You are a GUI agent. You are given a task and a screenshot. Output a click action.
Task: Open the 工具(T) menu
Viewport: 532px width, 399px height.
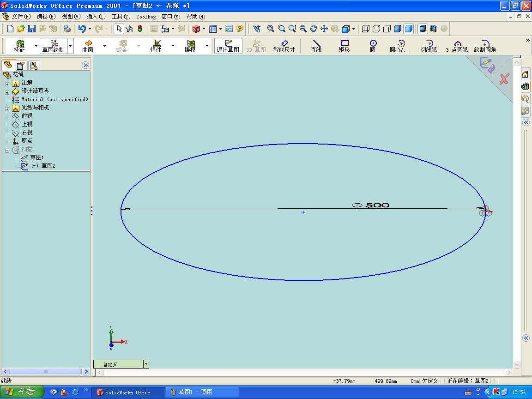[x=121, y=17]
